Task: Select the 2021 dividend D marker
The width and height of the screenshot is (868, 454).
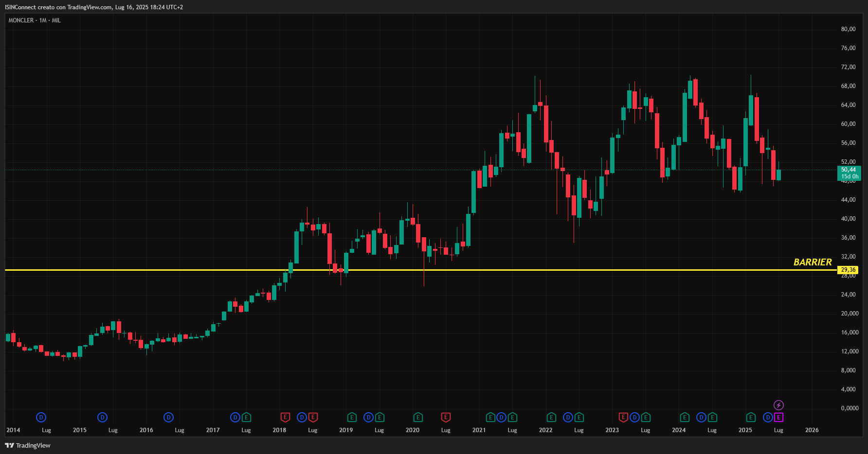Action: (501, 417)
